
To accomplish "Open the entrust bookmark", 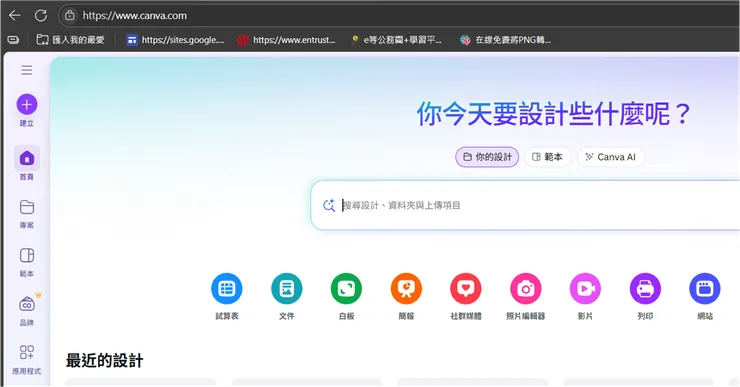I will tap(286, 40).
